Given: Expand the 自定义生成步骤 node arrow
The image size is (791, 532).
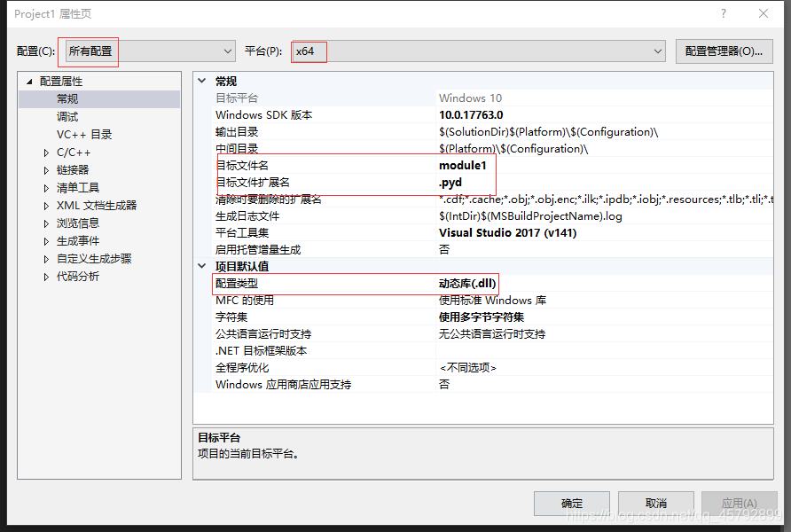Looking at the screenshot, I should (46, 259).
